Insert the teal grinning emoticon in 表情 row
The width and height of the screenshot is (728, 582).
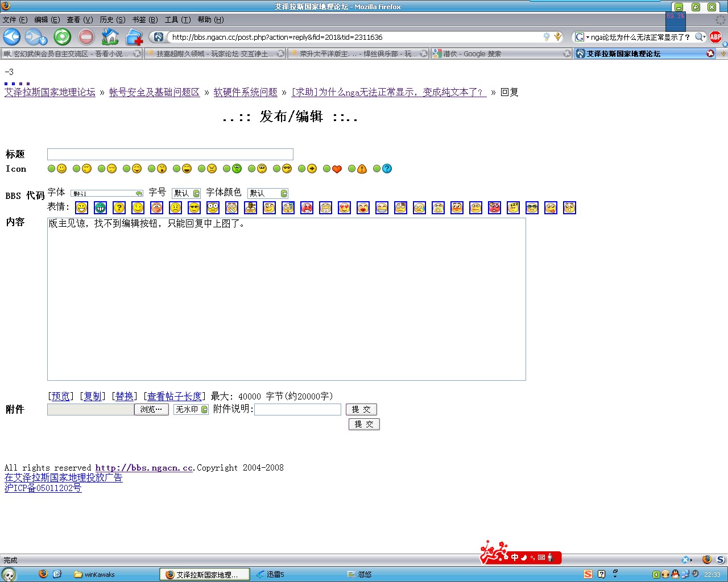coord(100,208)
